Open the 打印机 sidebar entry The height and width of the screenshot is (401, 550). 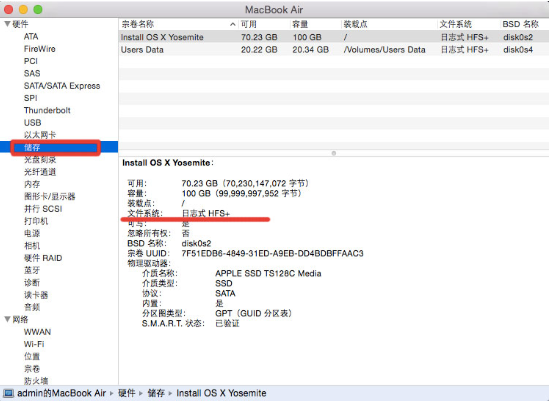(x=36, y=221)
